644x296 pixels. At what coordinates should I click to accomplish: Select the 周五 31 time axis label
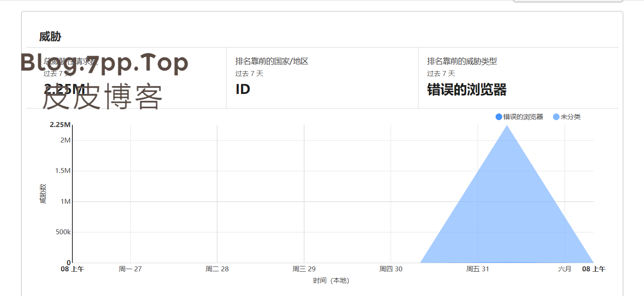pyautogui.click(x=478, y=269)
